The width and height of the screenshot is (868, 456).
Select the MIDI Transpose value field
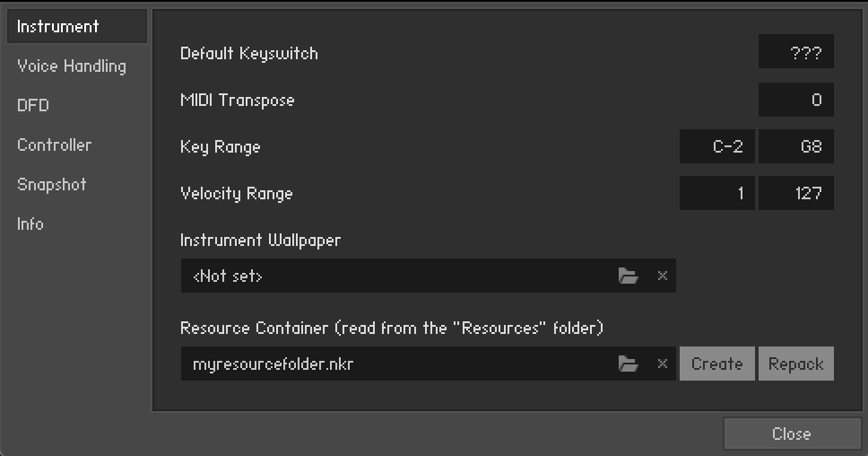point(796,100)
